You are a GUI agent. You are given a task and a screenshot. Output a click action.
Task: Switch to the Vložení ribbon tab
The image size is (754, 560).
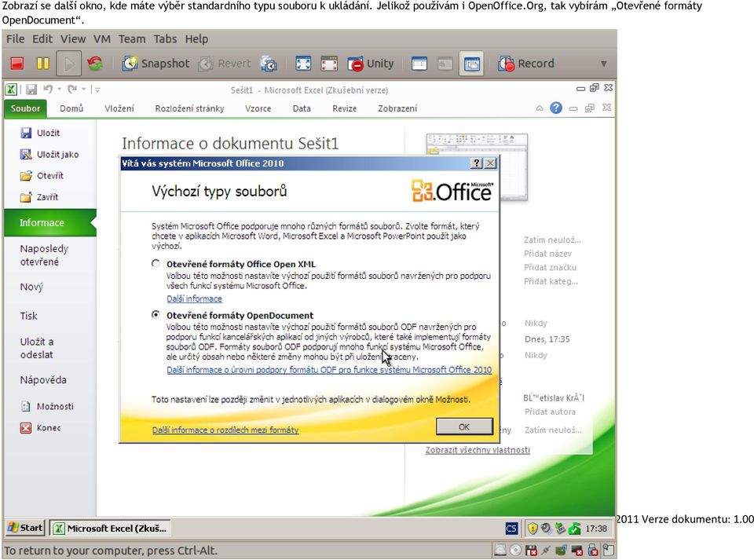(119, 108)
